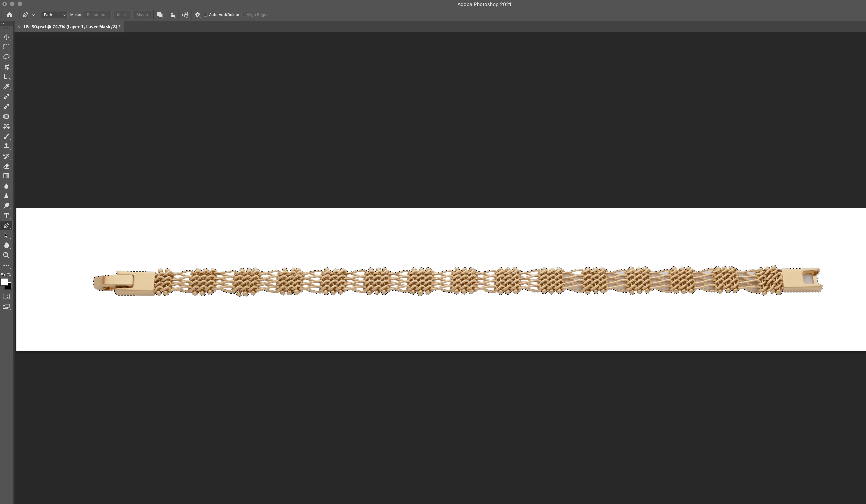
Task: Select the Horizontal Type tool
Action: [x=6, y=216]
